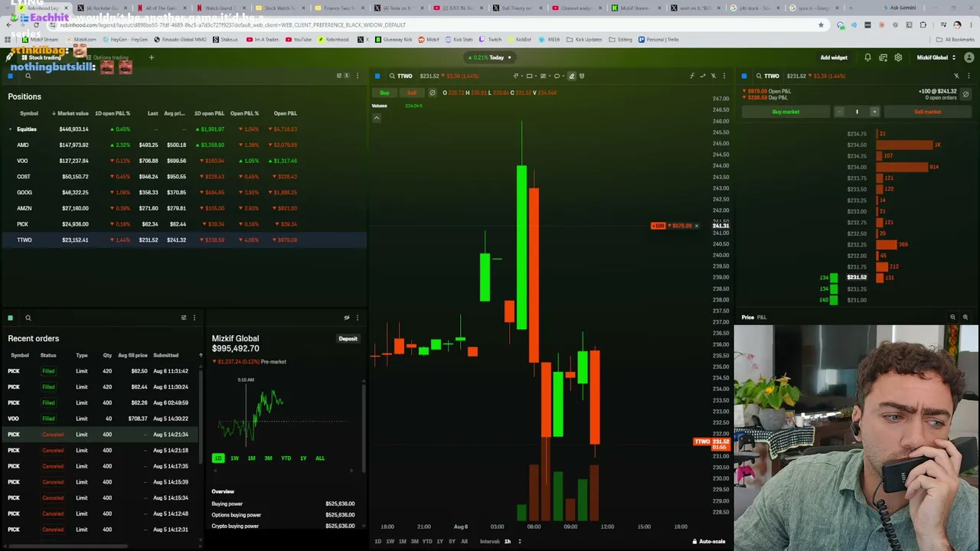The width and height of the screenshot is (980, 551).
Task: Click the Deposit button
Action: (348, 338)
